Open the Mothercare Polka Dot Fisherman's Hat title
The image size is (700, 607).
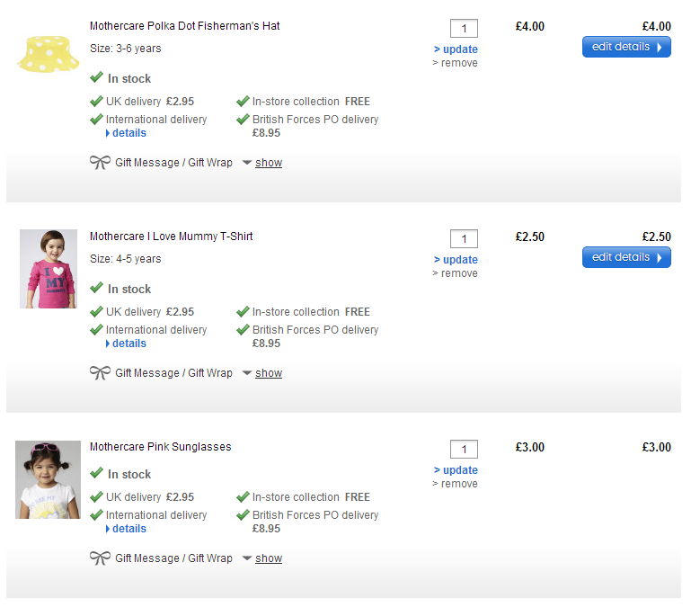(x=184, y=26)
